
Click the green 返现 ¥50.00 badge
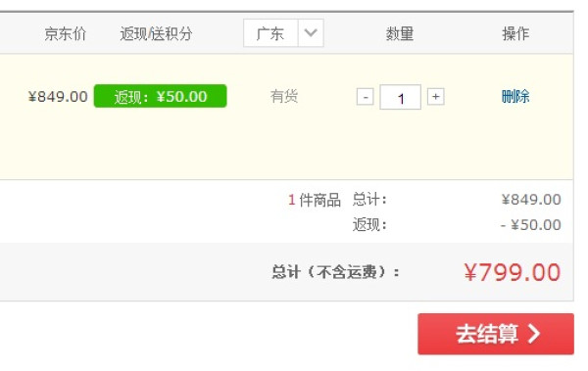tap(160, 96)
